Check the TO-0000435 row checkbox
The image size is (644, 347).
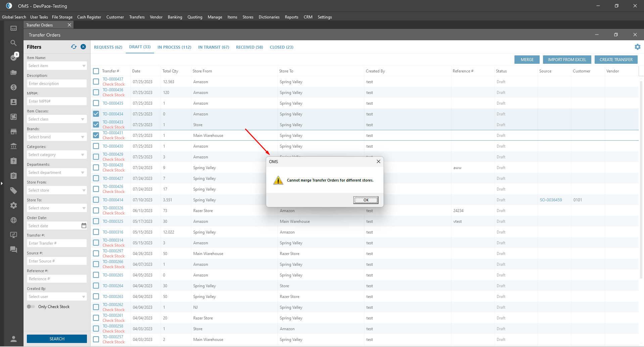coord(96,103)
